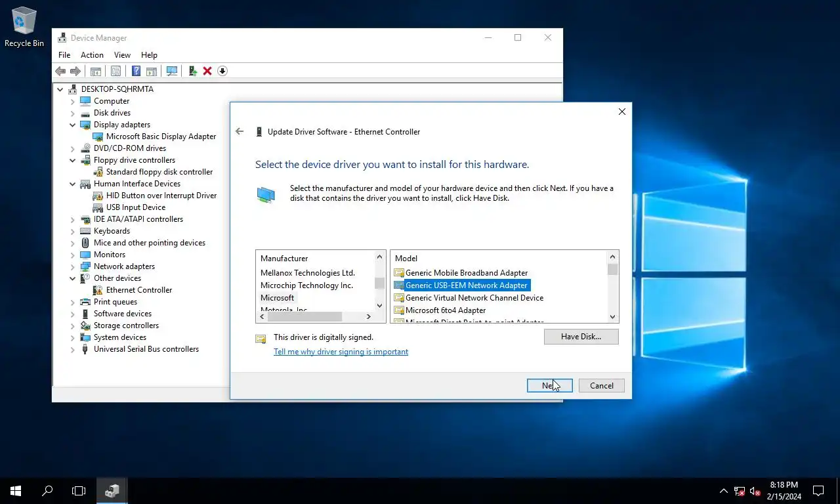This screenshot has width=840, height=504.
Task: Click the Disable device down-arrow toolbar icon
Action: coord(222,71)
